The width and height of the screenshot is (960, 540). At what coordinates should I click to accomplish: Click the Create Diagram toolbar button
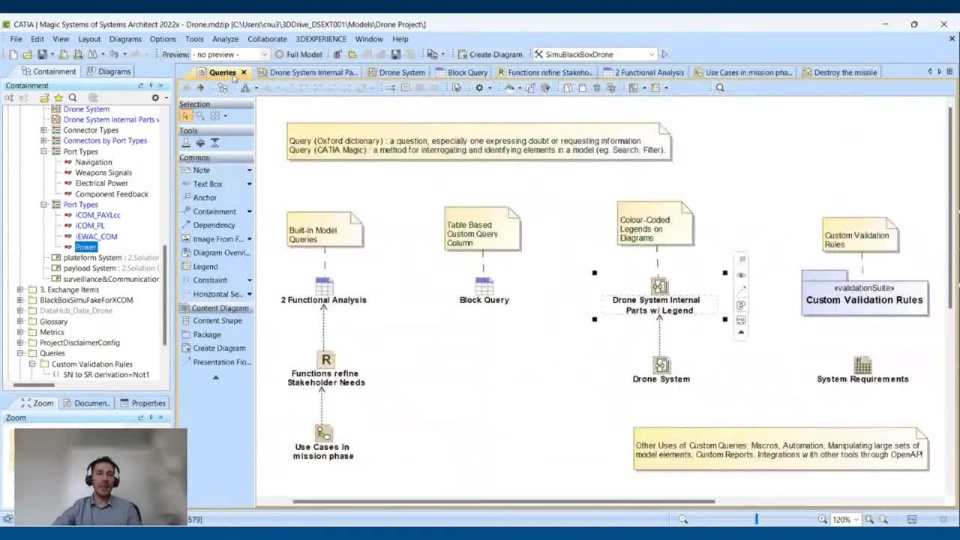490,54
